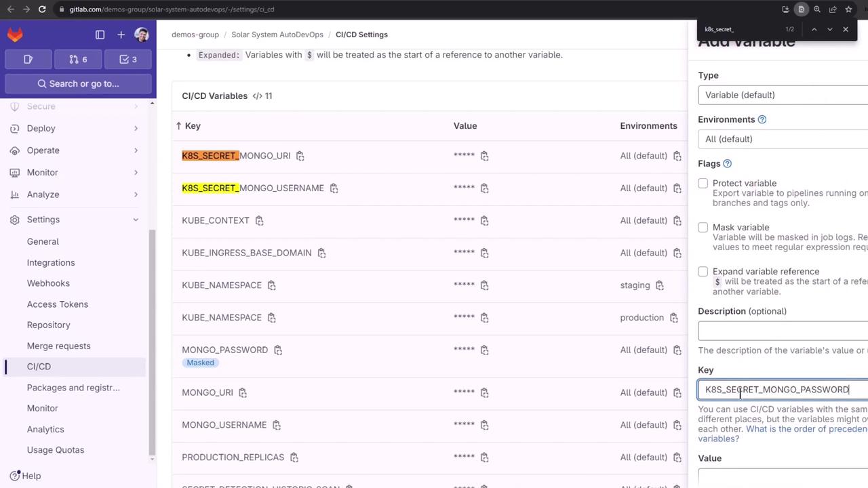Screen dimensions: 868x488
Task: Click the create new plus icon
Action: 121,35
